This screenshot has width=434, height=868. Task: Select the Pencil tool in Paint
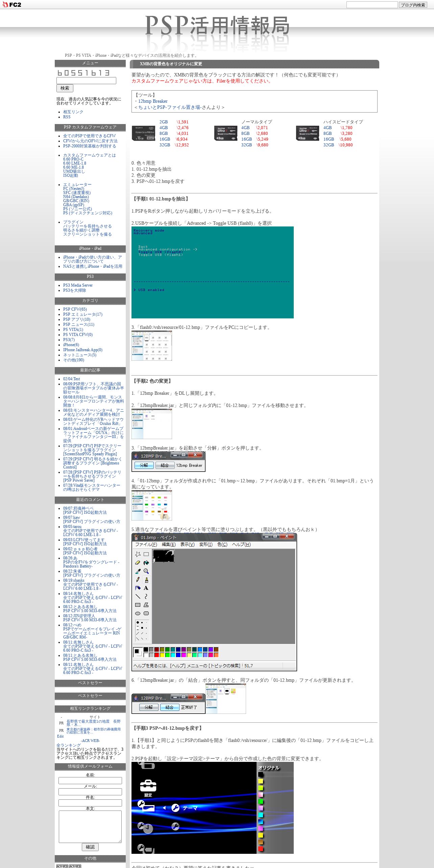pyautogui.click(x=138, y=580)
